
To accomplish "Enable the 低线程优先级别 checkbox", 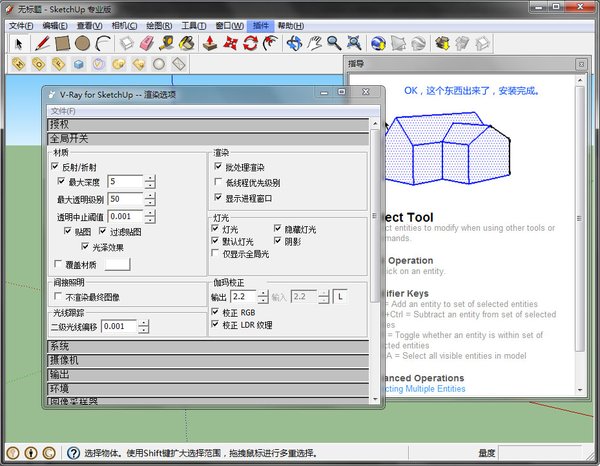I will point(219,183).
